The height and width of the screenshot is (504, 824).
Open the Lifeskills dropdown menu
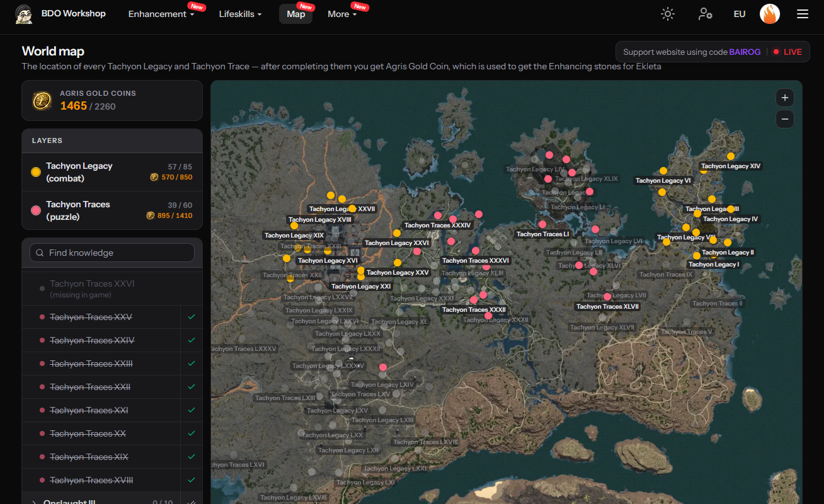240,14
